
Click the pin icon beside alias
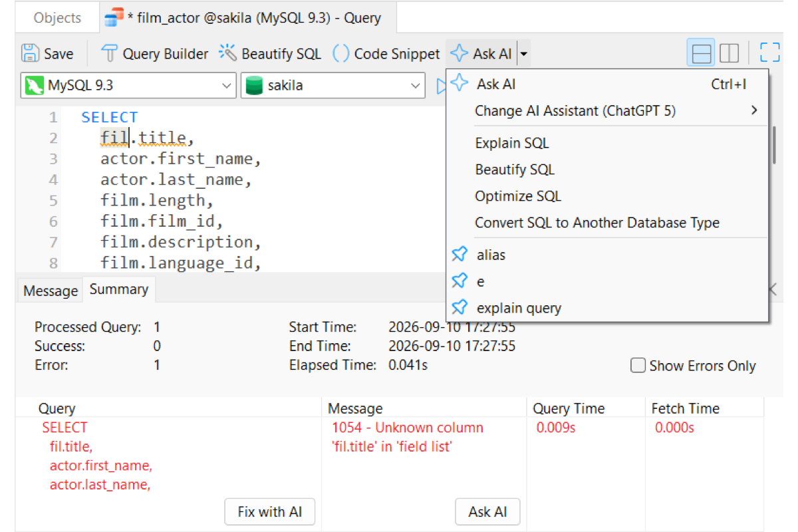pos(460,255)
